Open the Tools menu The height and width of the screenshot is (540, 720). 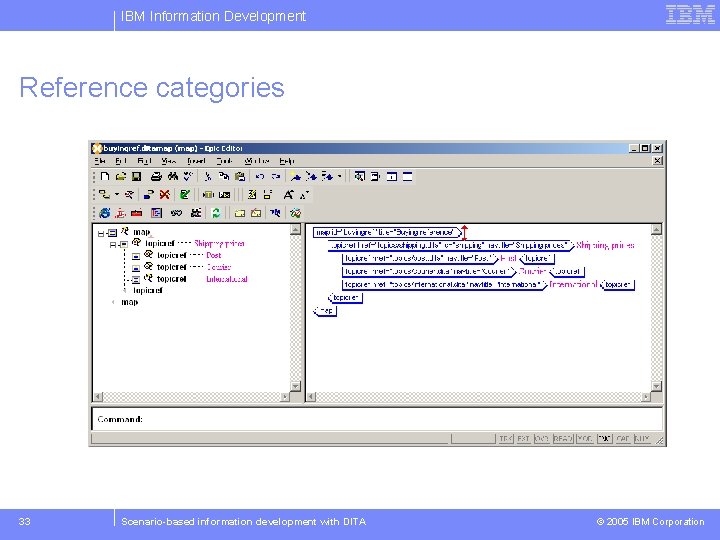click(x=225, y=161)
